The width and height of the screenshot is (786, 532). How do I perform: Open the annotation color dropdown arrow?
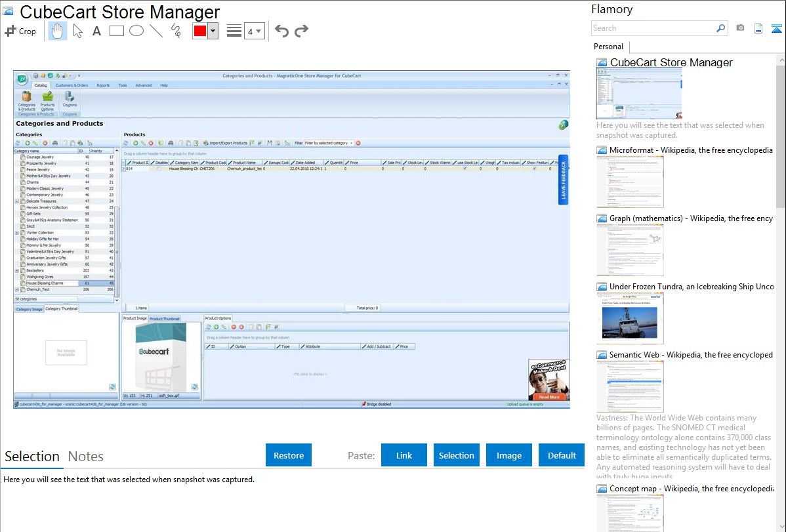pyautogui.click(x=213, y=31)
